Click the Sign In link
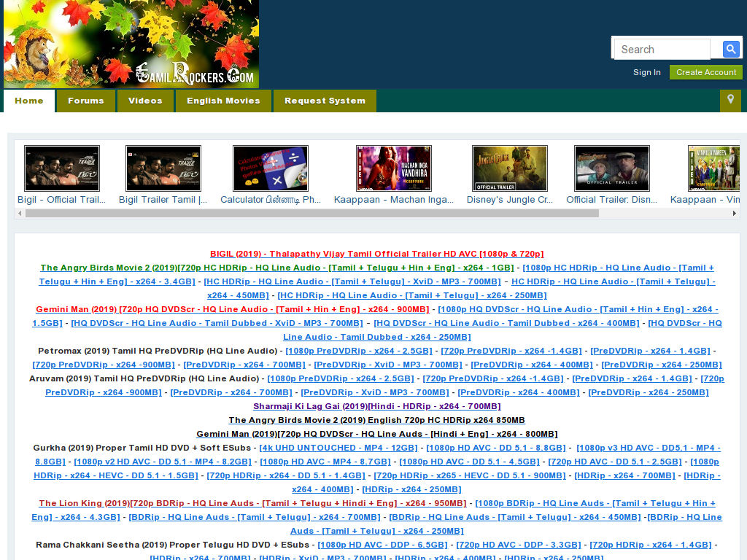 pyautogui.click(x=647, y=72)
